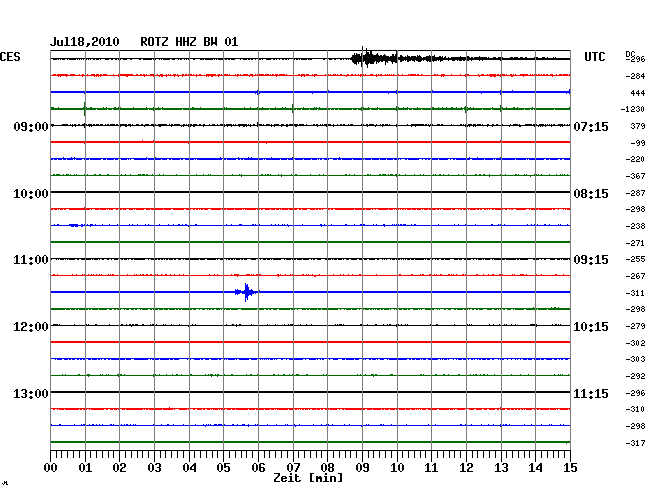650x494 pixels.
Task: Click the 08 minute axis tick label
Action: coord(327,468)
